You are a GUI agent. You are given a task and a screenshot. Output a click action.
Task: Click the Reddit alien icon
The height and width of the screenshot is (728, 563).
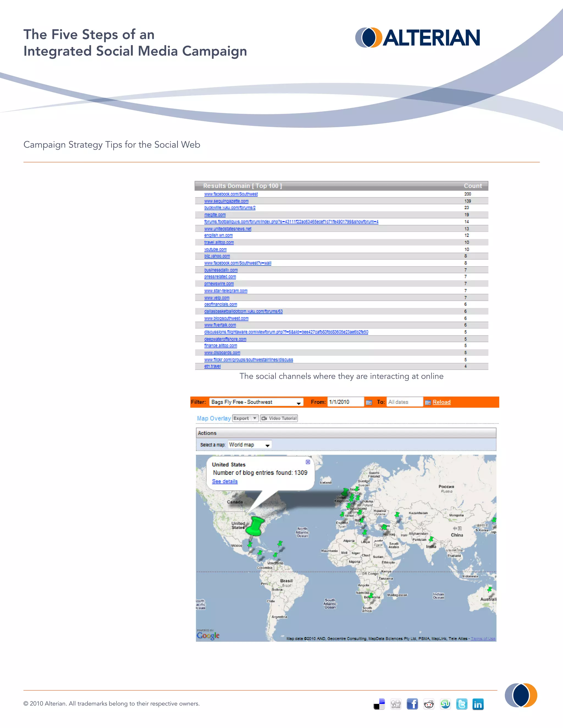pyautogui.click(x=429, y=704)
